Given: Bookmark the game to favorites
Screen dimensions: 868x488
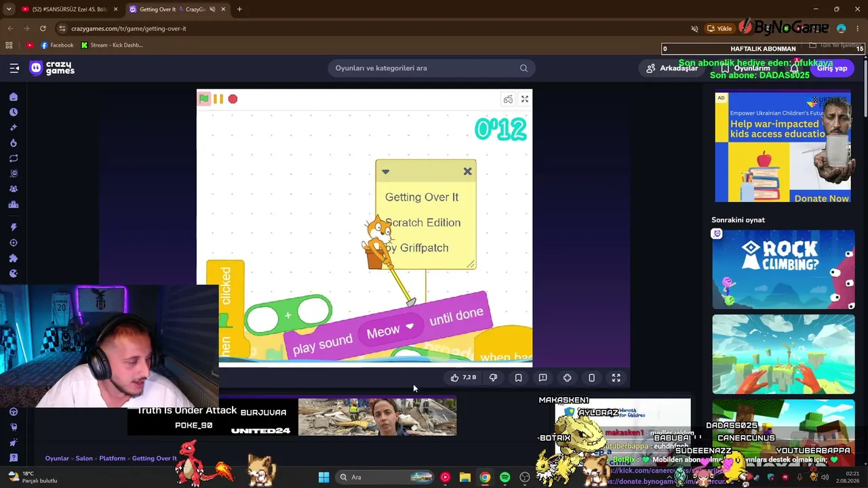Looking at the screenshot, I should coord(518,378).
